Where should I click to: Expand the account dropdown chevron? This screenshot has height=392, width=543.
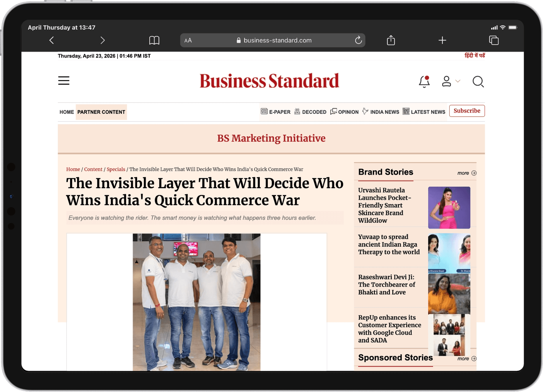(x=458, y=81)
